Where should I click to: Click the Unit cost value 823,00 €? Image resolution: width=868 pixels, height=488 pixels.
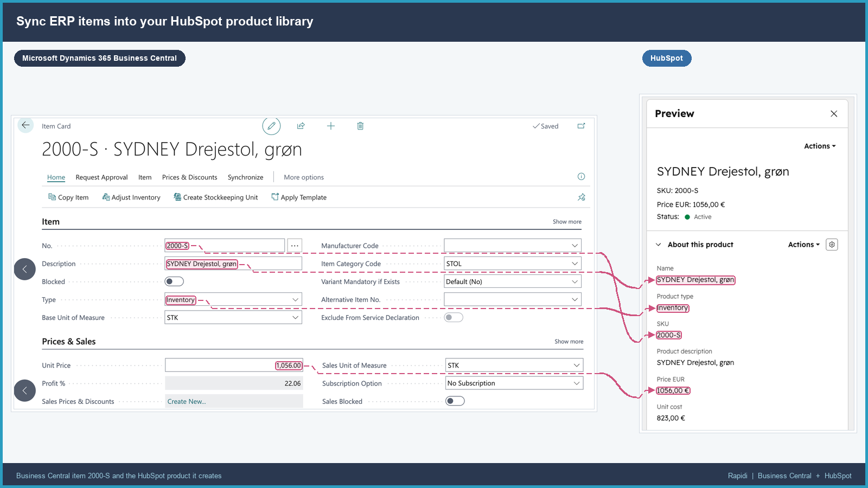pos(671,418)
